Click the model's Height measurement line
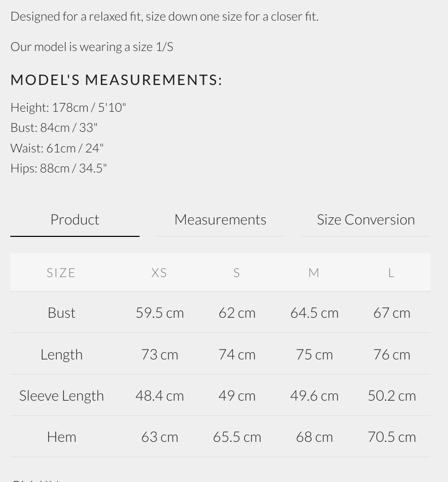Image resolution: width=448 pixels, height=482 pixels. coord(68,107)
